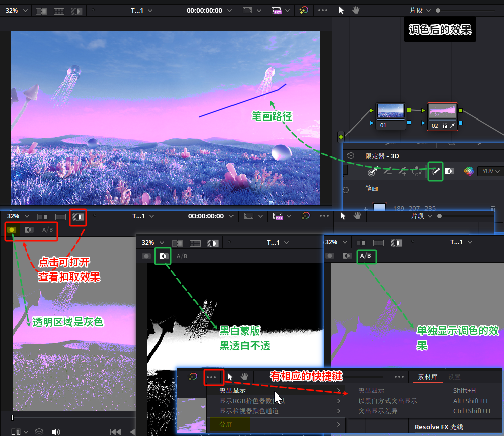Toggle invert in the qualifier toolbar

(449, 171)
